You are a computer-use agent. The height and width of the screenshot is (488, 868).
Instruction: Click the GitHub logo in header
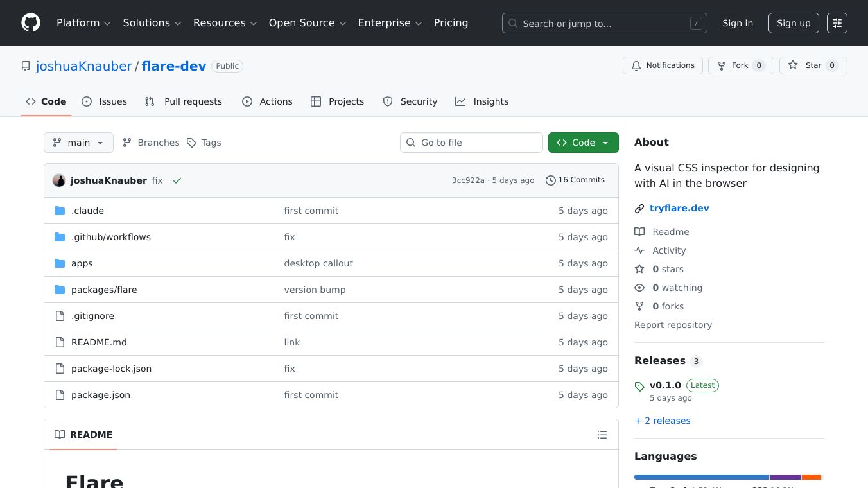point(31,23)
